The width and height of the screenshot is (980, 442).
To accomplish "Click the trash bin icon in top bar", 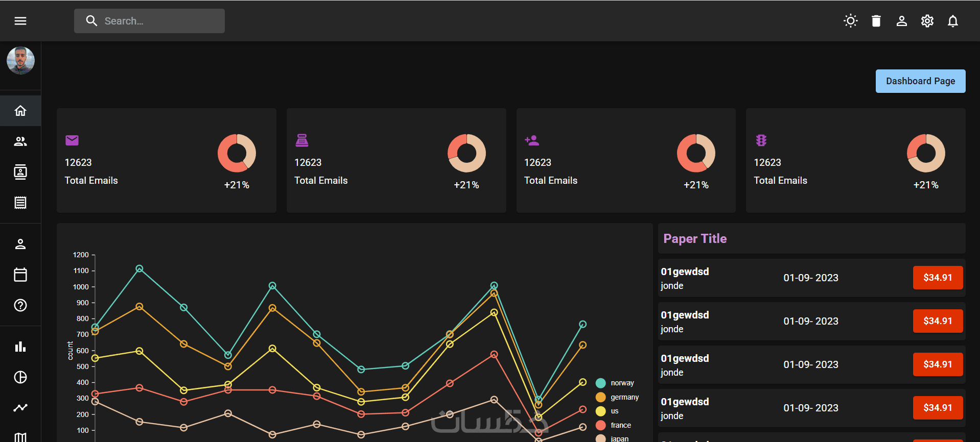I will [876, 21].
